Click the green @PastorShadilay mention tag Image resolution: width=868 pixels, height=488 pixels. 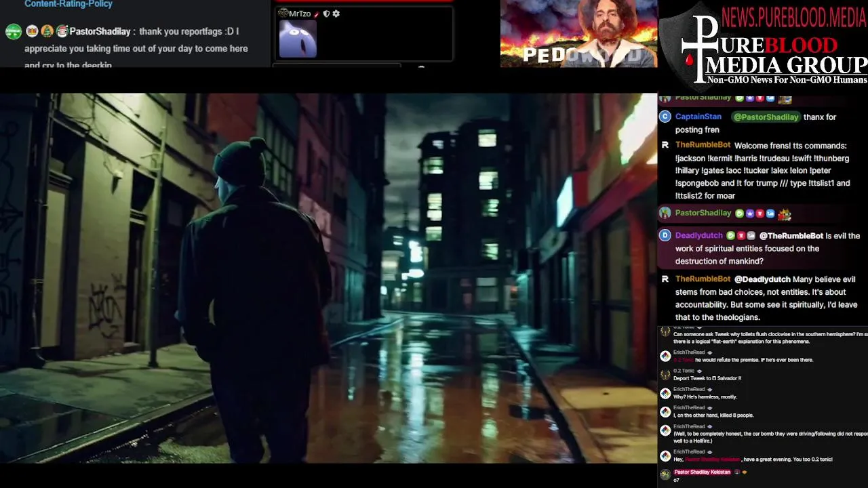(x=766, y=117)
